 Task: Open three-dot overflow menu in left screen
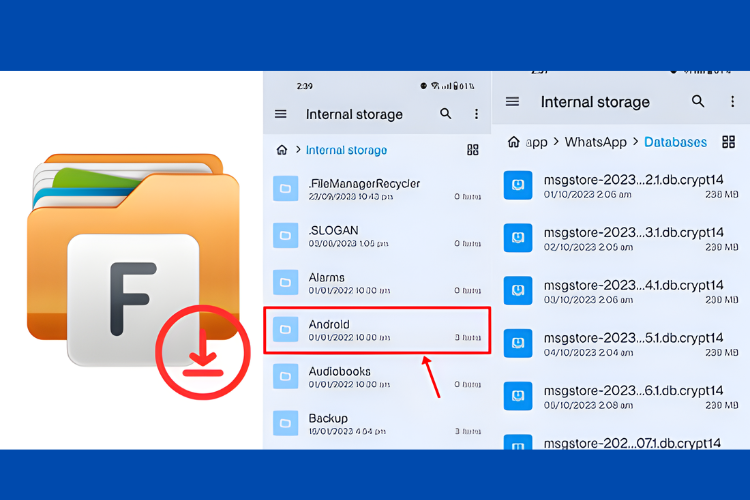tap(476, 114)
